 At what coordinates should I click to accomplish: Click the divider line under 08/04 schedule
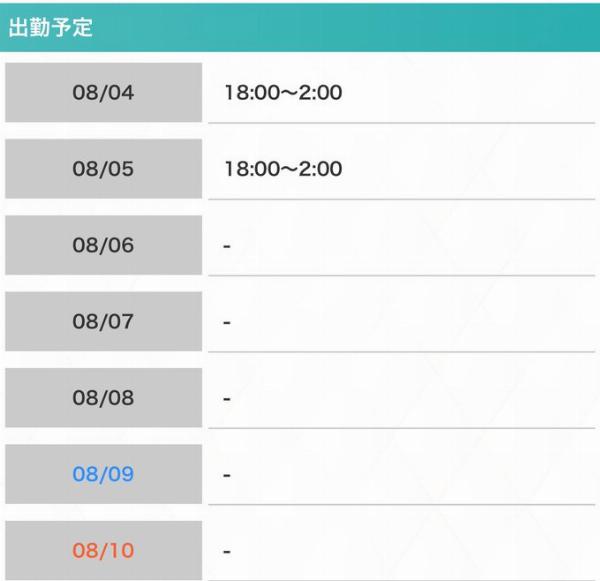pyautogui.click(x=400, y=123)
